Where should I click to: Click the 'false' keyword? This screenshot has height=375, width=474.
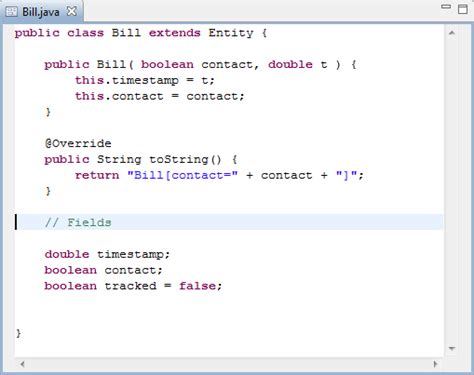[198, 286]
